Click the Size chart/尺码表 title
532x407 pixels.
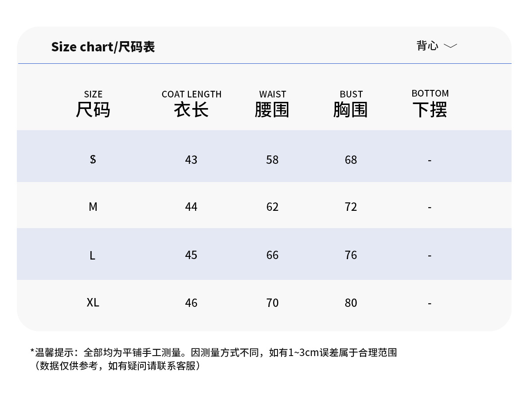pyautogui.click(x=103, y=47)
